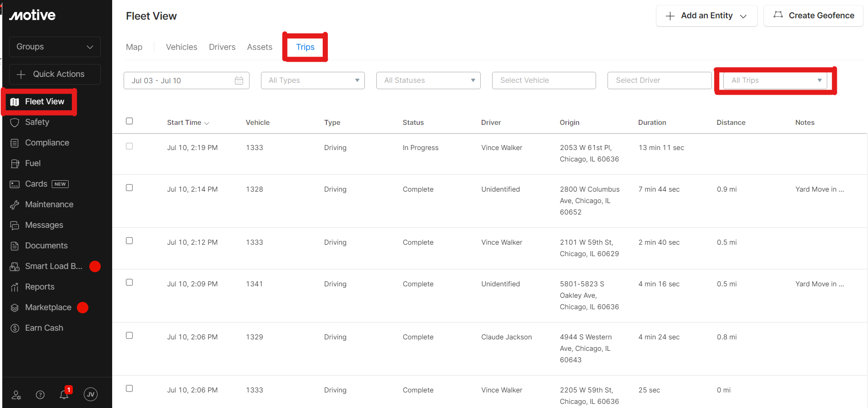Open Reports in the sidebar
Viewport: 868px width, 408px height.
(x=40, y=287)
